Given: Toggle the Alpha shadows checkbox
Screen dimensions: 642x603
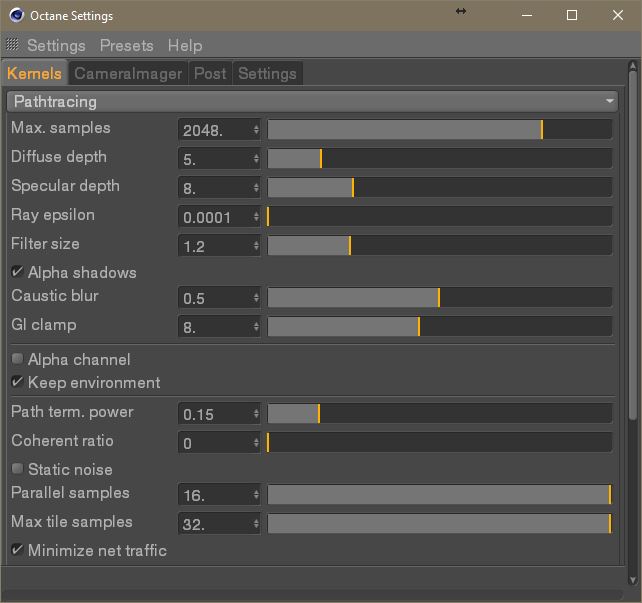Looking at the screenshot, I should [17, 272].
